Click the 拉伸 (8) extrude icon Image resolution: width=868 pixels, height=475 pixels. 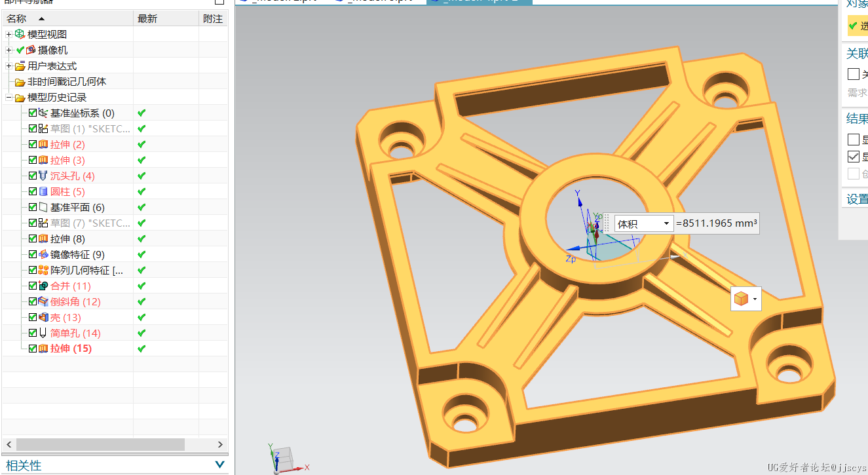pos(43,238)
